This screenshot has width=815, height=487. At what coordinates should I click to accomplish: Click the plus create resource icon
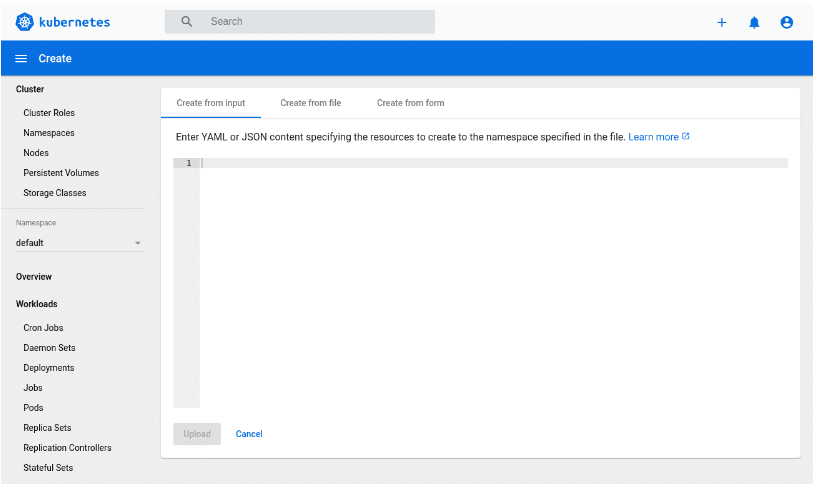click(721, 22)
